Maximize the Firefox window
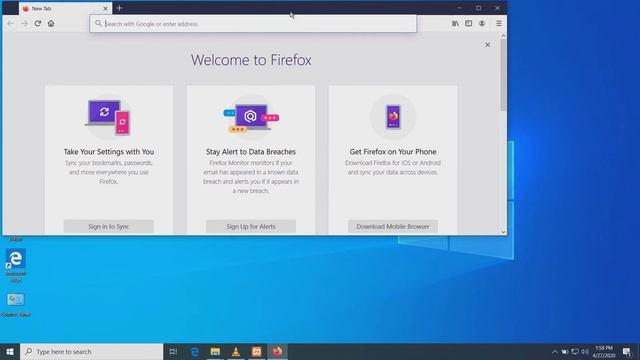 click(478, 8)
